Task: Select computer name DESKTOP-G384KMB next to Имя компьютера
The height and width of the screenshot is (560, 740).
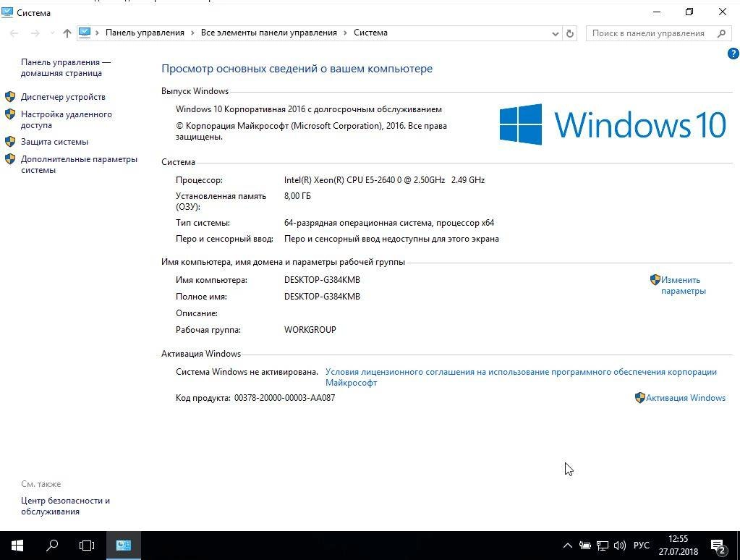Action: (323, 280)
